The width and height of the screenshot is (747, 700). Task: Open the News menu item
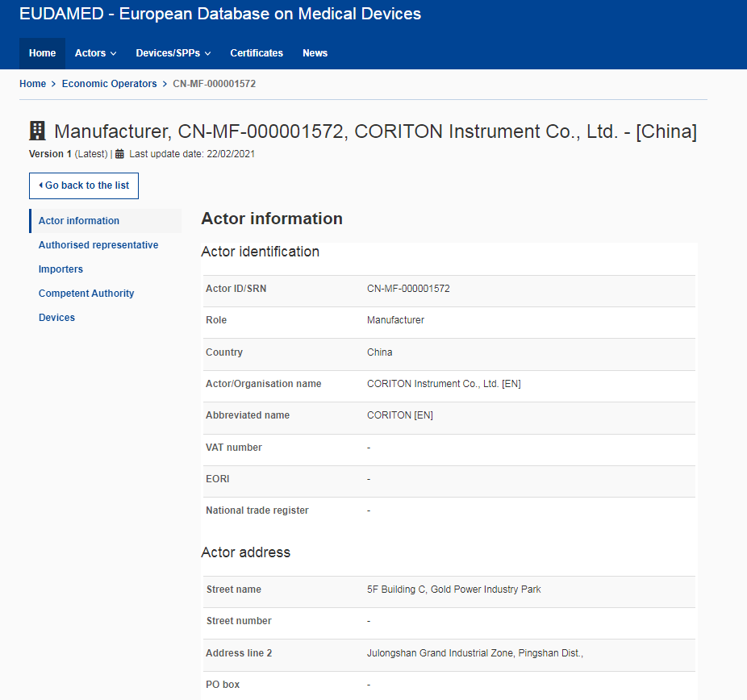click(315, 53)
